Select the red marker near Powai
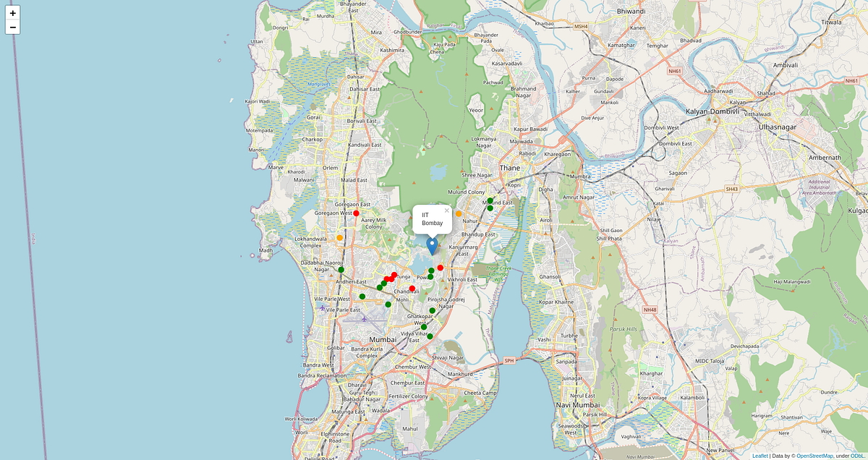This screenshot has width=868, height=460. tap(440, 268)
